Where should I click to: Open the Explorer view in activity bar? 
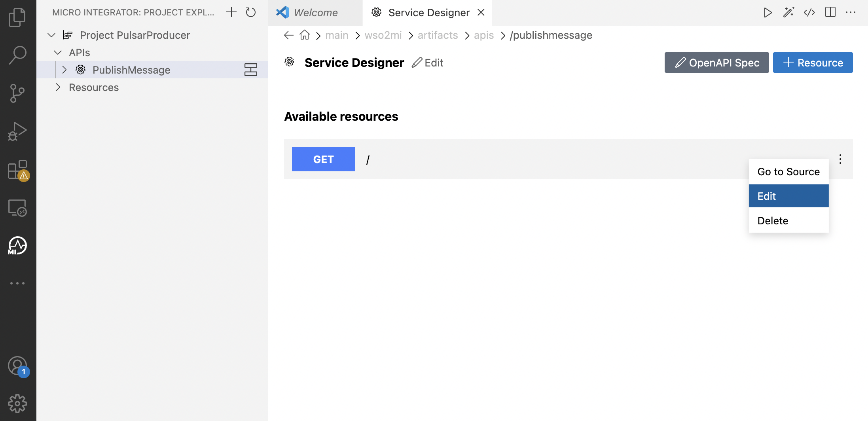coord(17,17)
